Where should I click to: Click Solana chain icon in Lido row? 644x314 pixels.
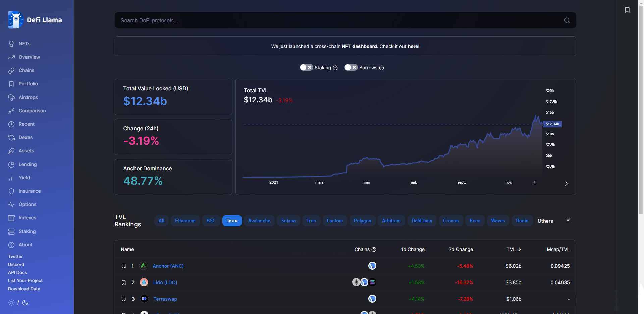(372, 282)
